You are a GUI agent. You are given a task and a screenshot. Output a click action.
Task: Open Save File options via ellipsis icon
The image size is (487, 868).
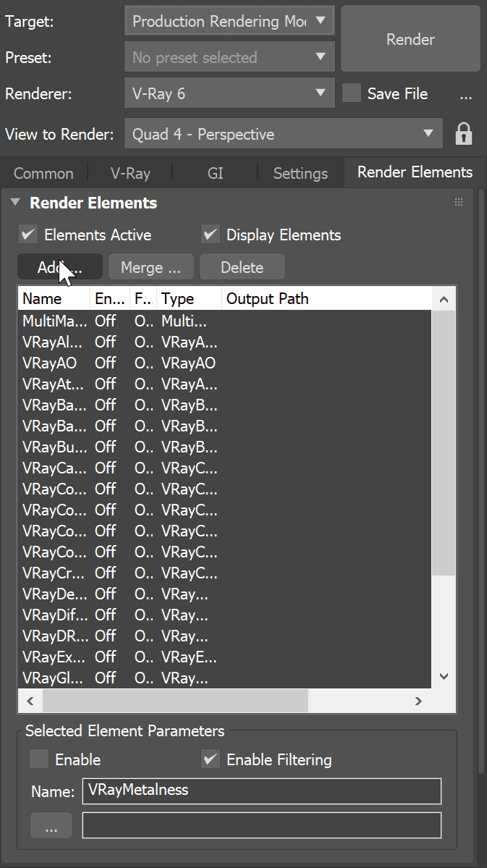pos(466,93)
